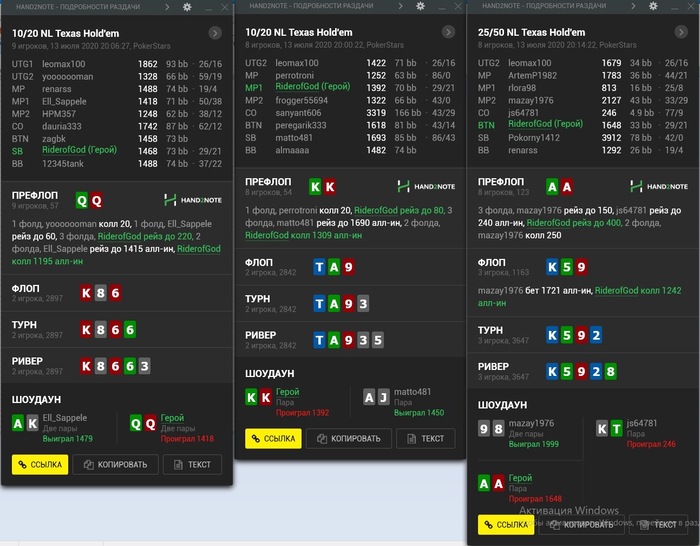
Task: Click green 8 river card in AA hand
Action: pyautogui.click(x=610, y=371)
